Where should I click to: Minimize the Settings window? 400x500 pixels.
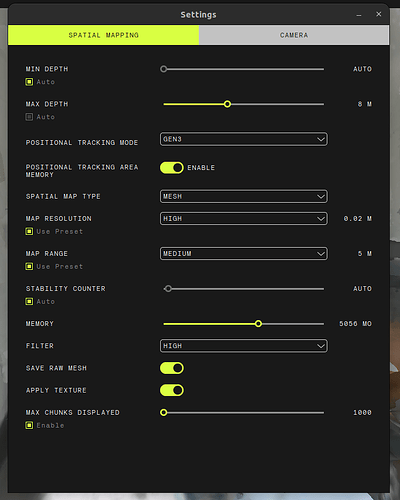[x=359, y=15]
